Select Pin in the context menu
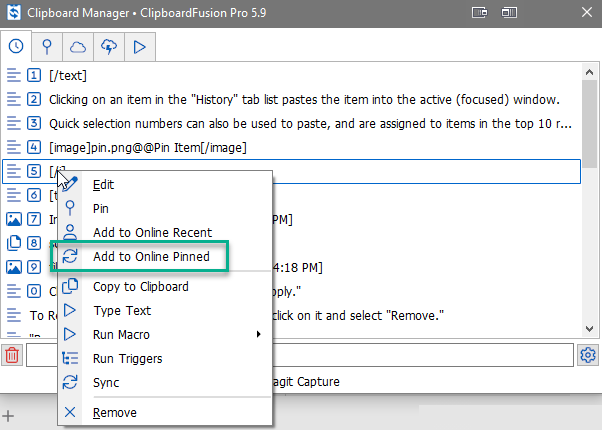Image resolution: width=602 pixels, height=430 pixels. coord(101,209)
